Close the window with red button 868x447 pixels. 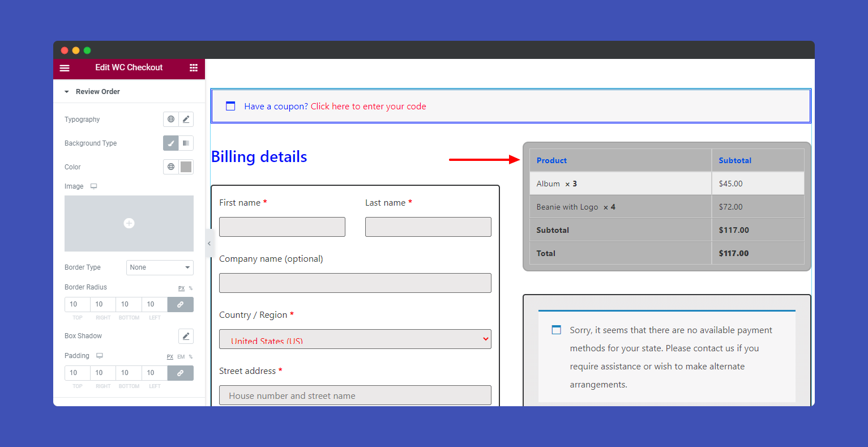[65, 50]
